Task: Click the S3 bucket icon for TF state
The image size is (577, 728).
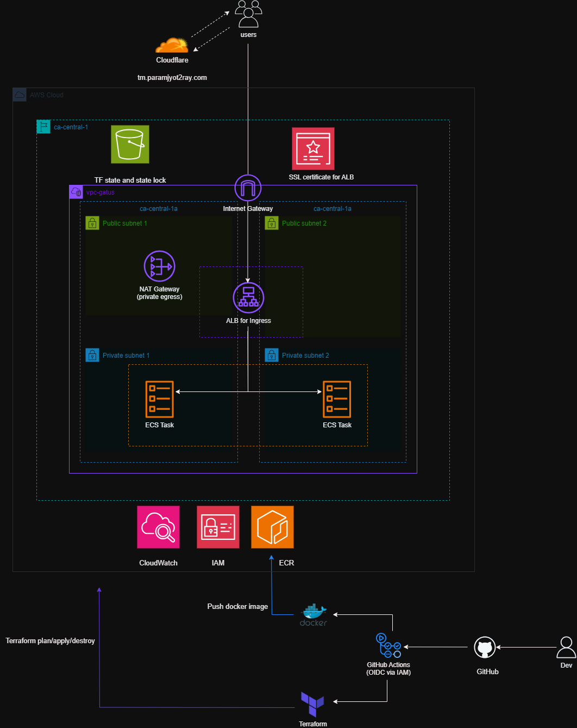Action: (130, 144)
